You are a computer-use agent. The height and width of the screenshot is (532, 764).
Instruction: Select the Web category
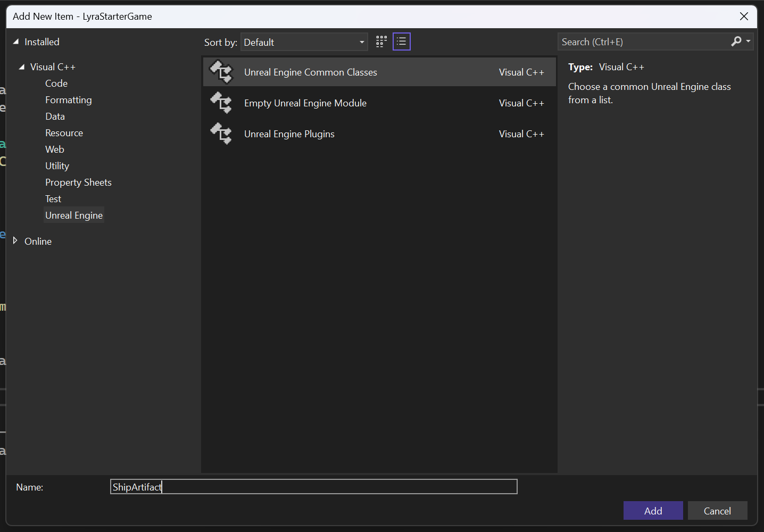click(55, 149)
